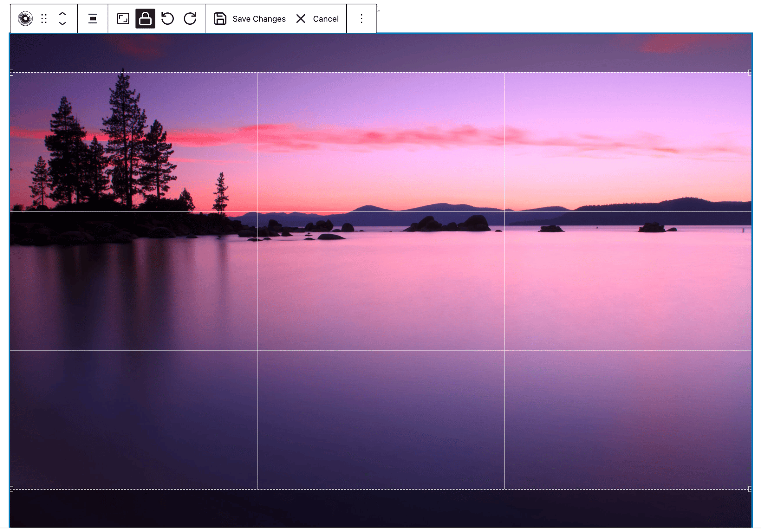Move block down with the down chevron
This screenshot has width=761, height=532.
(62, 23)
